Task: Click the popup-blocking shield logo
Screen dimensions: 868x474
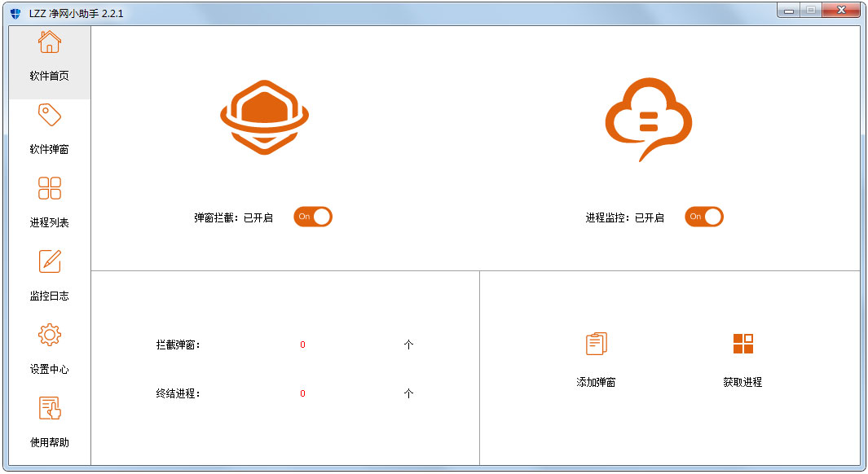Action: [265, 117]
